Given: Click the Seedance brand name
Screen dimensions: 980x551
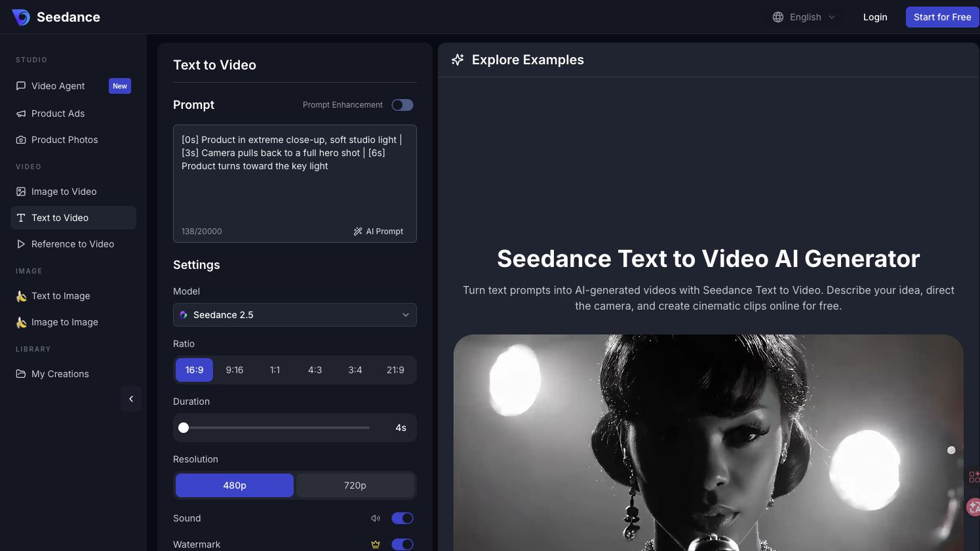Looking at the screenshot, I should tap(68, 17).
